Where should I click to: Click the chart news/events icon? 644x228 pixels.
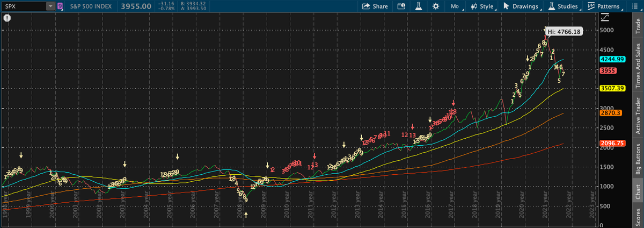pos(401,6)
